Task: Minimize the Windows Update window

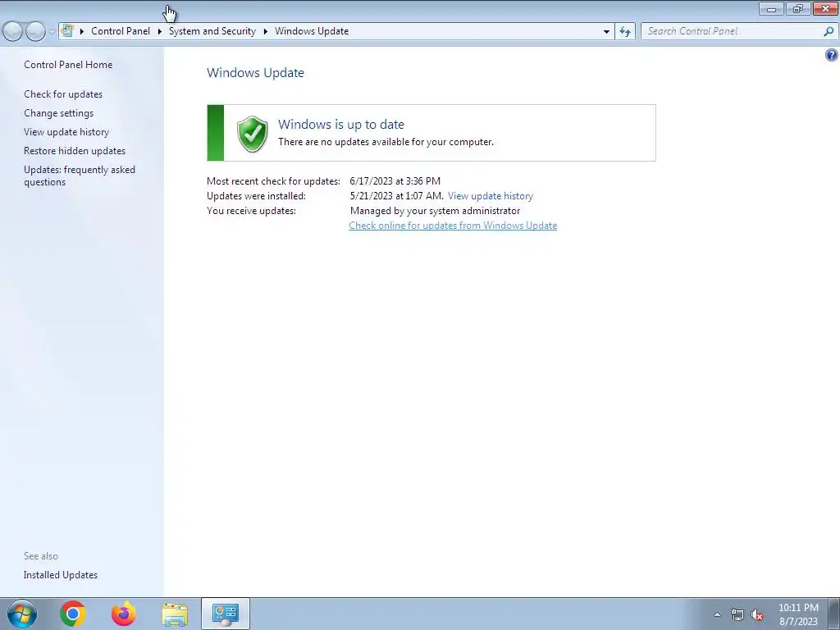Action: 771,8
